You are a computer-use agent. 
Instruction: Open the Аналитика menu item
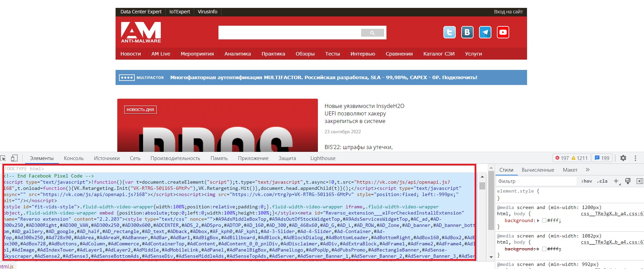pos(238,54)
